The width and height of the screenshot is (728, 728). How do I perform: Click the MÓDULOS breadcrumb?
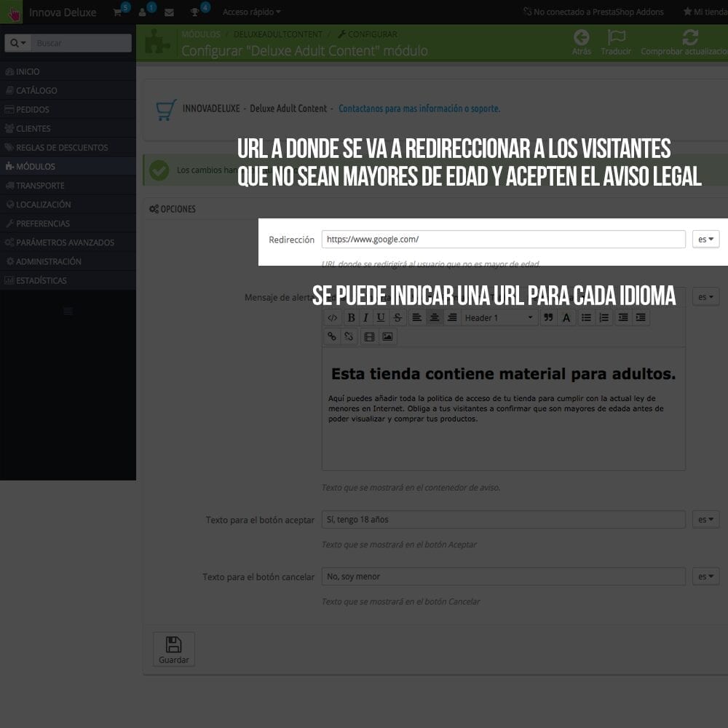tap(201, 34)
